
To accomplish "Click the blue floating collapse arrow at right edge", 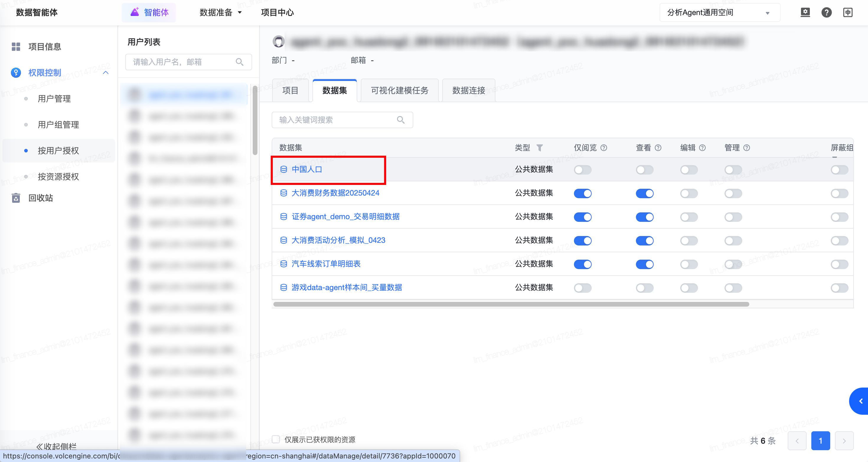I will pos(860,401).
